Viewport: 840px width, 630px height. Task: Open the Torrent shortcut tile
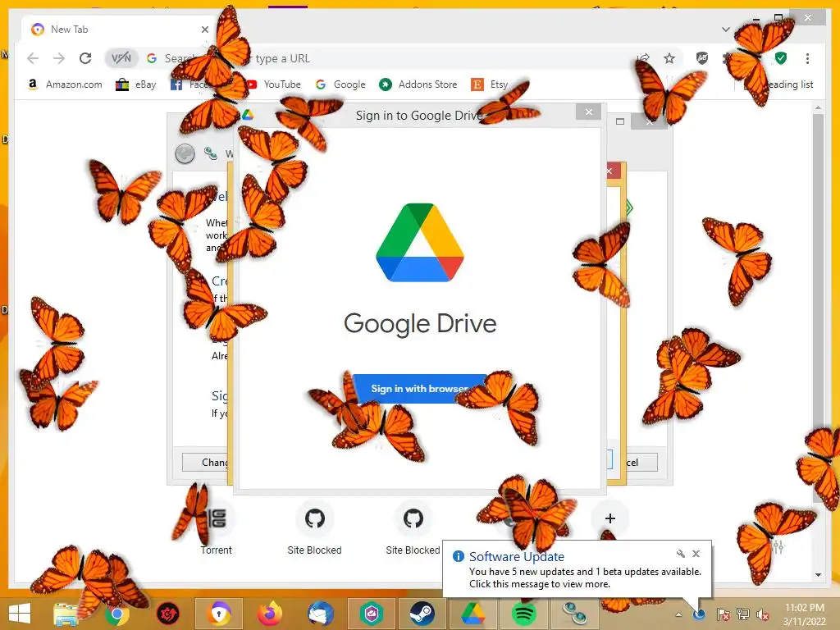coord(216,527)
